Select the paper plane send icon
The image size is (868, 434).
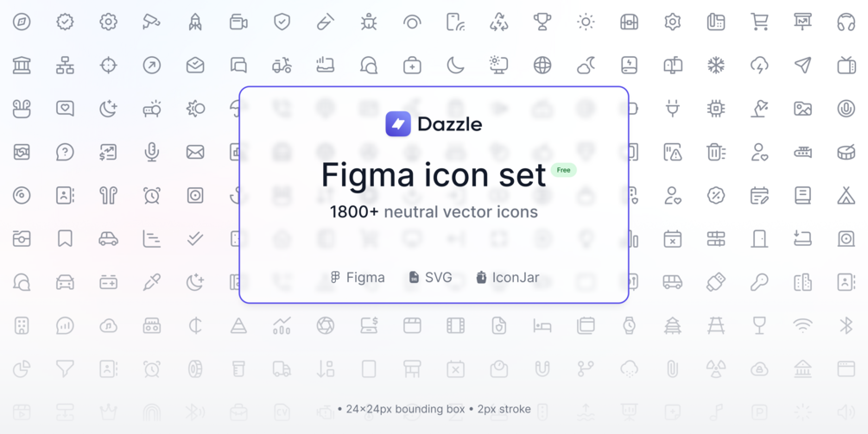tap(802, 66)
